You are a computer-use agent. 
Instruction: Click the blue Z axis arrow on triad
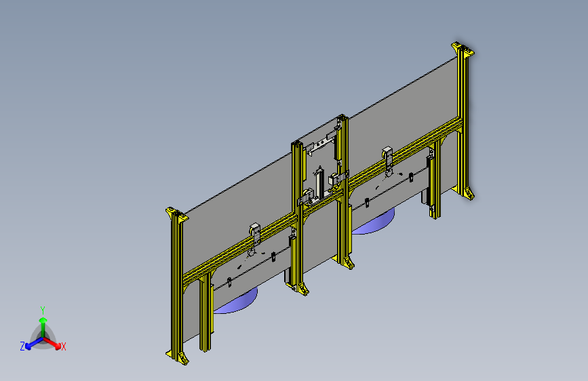[x=33, y=344]
